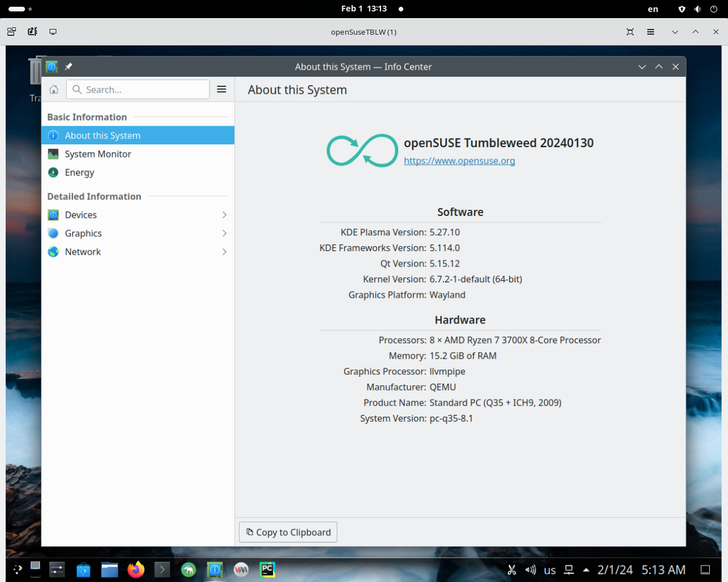The image size is (728, 582).
Task: Select the Graphics Platform value Wayland
Action: (x=447, y=295)
